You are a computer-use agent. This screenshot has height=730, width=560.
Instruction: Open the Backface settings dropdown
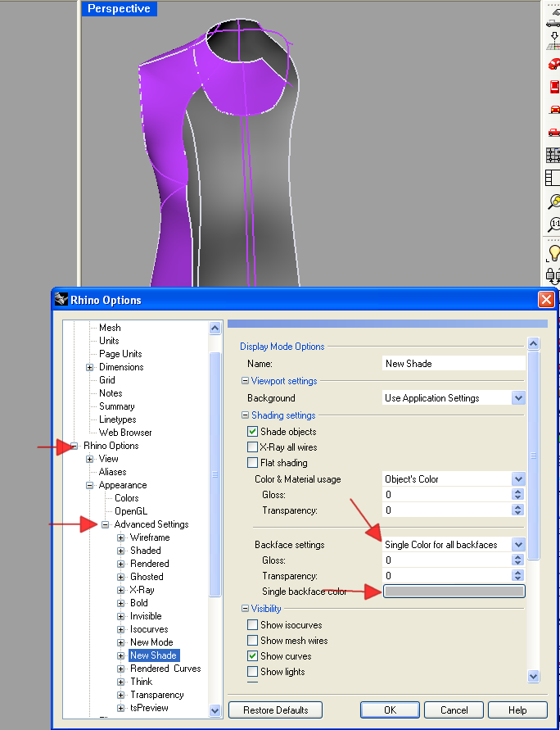click(517, 545)
